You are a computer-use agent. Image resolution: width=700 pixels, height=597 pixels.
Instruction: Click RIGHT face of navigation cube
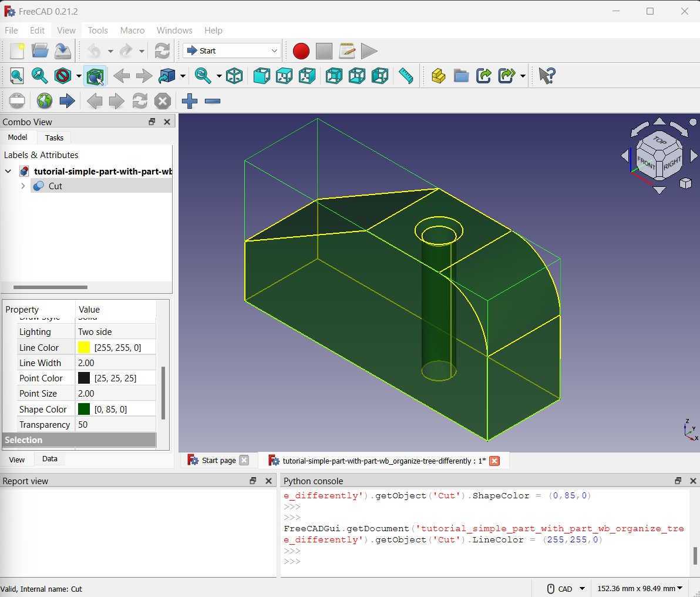tap(672, 163)
